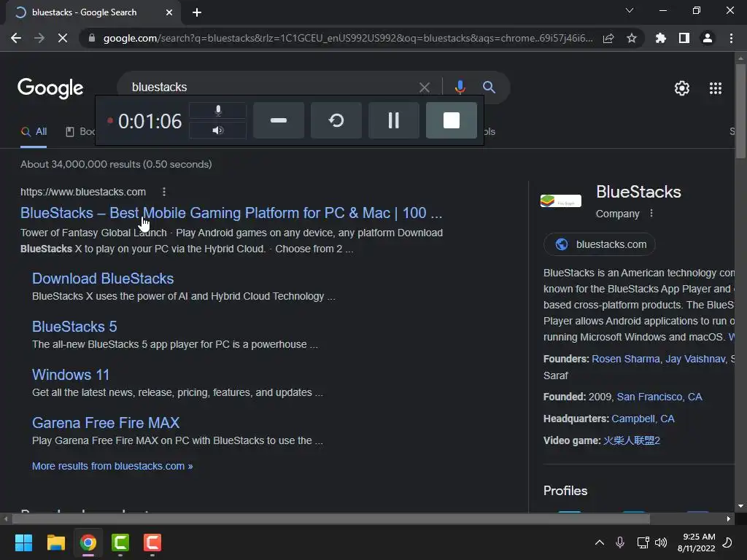This screenshot has height=560, width=747.
Task: Open the Campbell, CA headquarters link
Action: (643, 419)
